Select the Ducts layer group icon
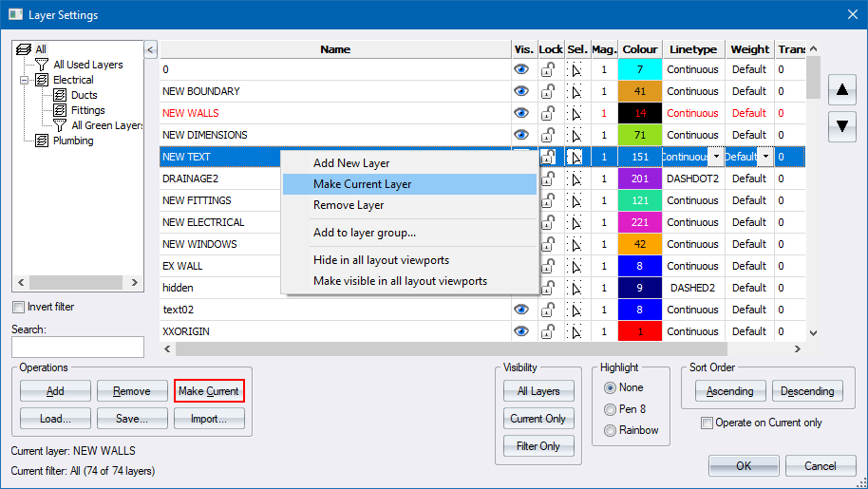 point(59,95)
